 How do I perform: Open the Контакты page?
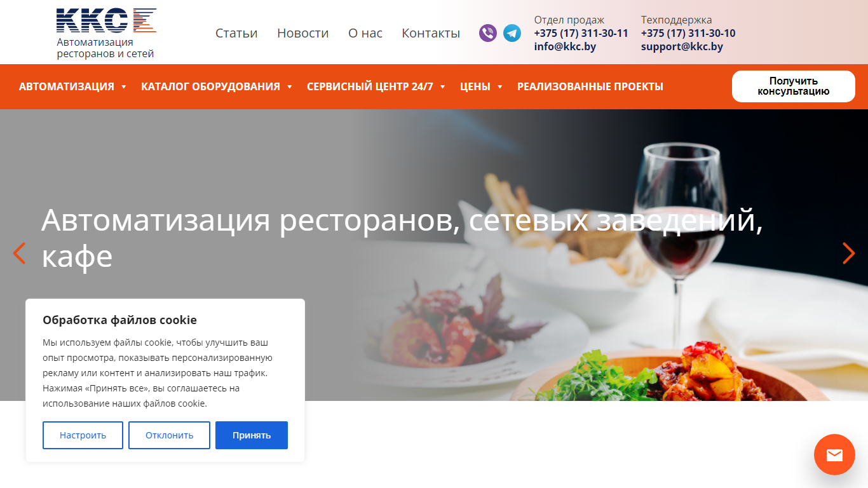431,33
